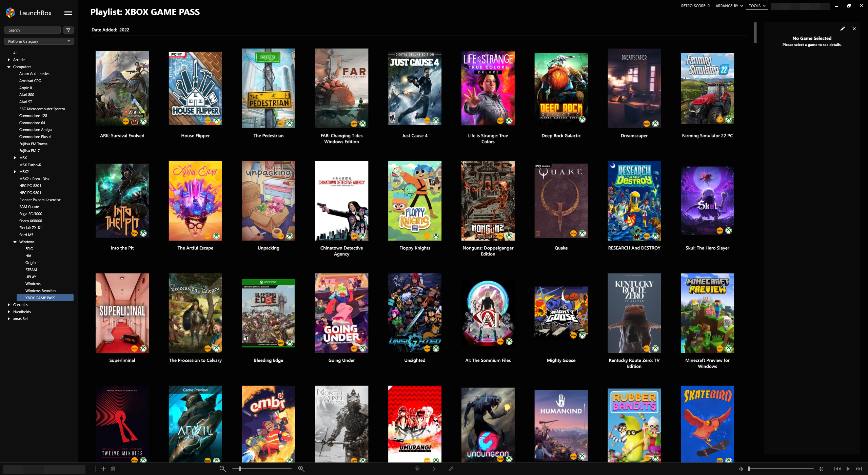The image size is (868, 475).
Task: Select Mighty Goose cover
Action: tap(561, 313)
